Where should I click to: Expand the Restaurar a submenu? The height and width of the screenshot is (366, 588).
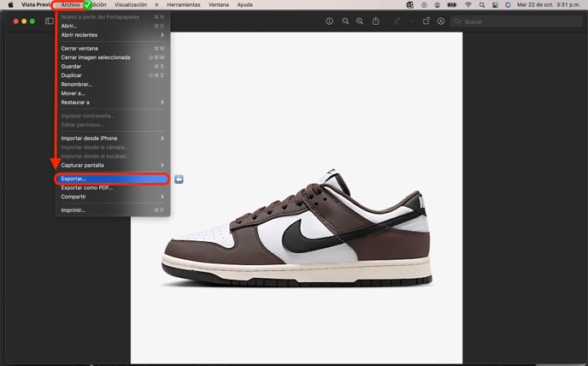[113, 102]
